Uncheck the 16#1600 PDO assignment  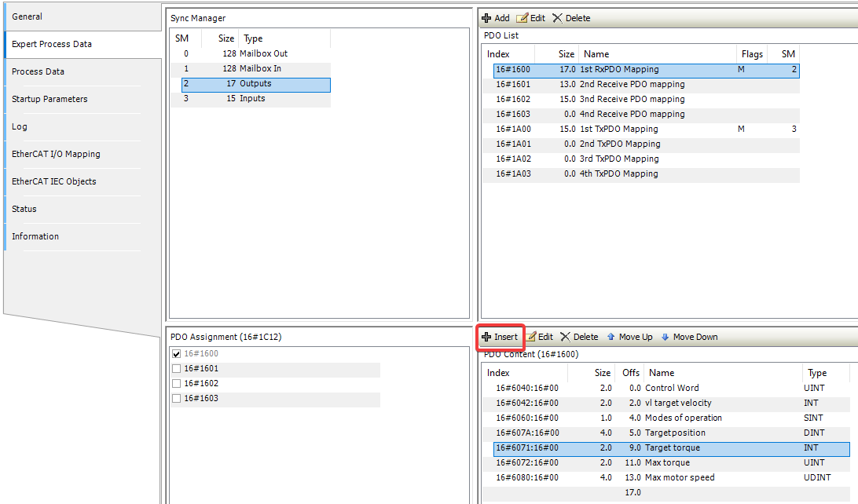point(176,353)
